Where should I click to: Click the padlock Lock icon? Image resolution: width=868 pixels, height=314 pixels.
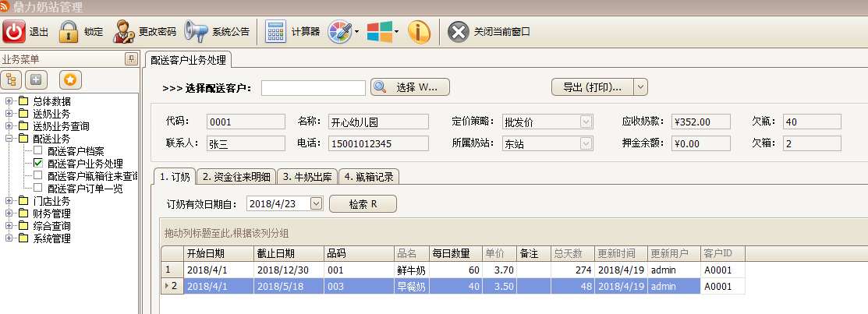click(69, 31)
